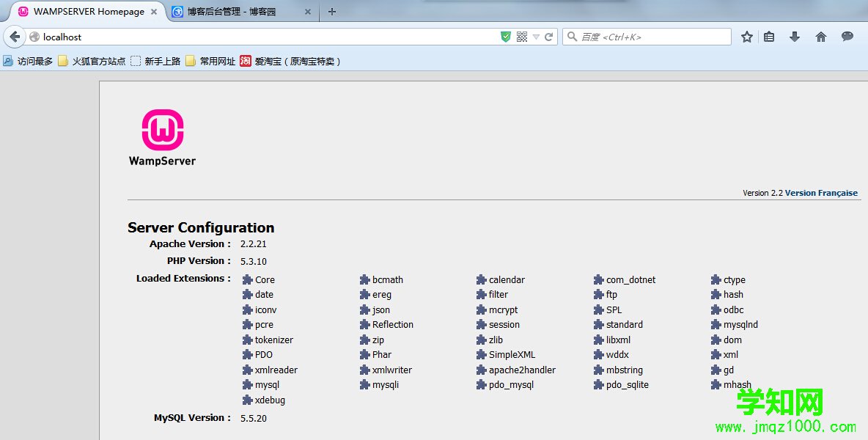
Task: Click the mysqli extension name
Action: [x=386, y=385]
